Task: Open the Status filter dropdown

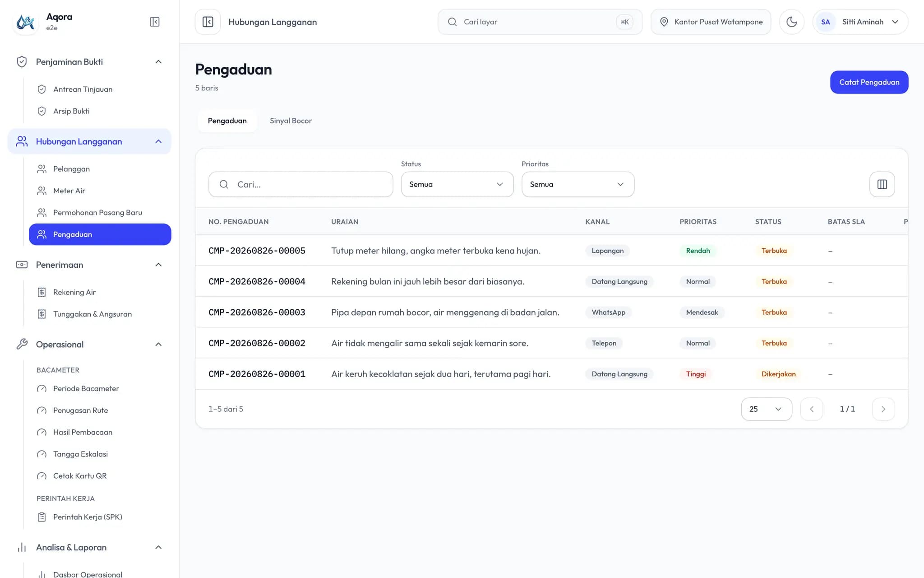Action: click(x=457, y=184)
